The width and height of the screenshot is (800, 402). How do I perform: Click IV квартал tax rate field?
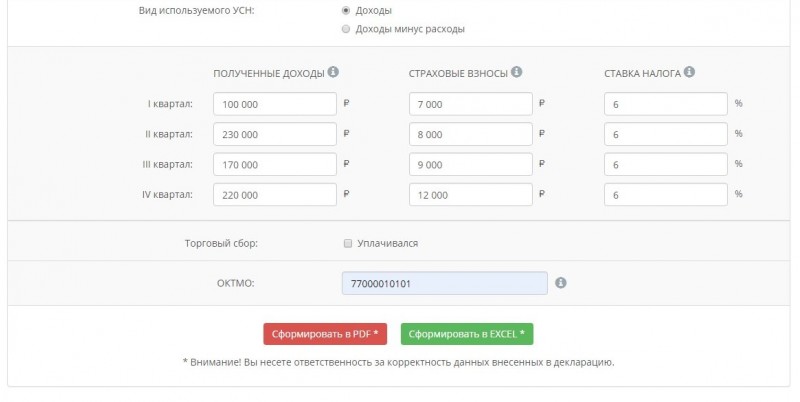pos(666,194)
